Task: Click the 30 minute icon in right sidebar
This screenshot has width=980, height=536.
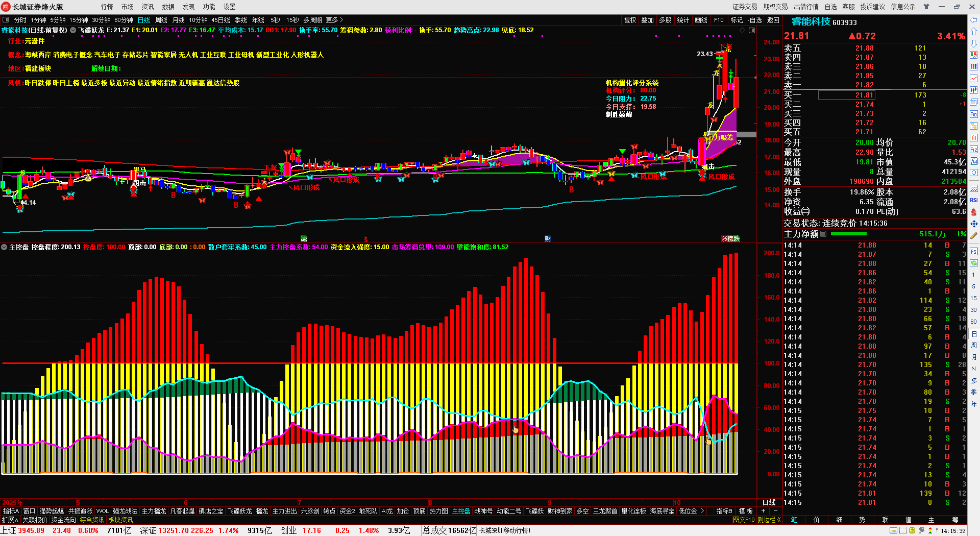Action: (974, 310)
